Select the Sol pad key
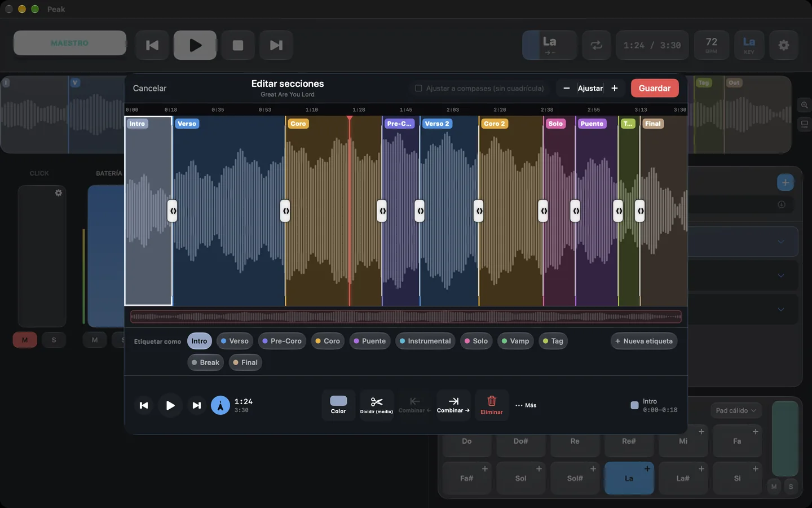 click(x=520, y=478)
